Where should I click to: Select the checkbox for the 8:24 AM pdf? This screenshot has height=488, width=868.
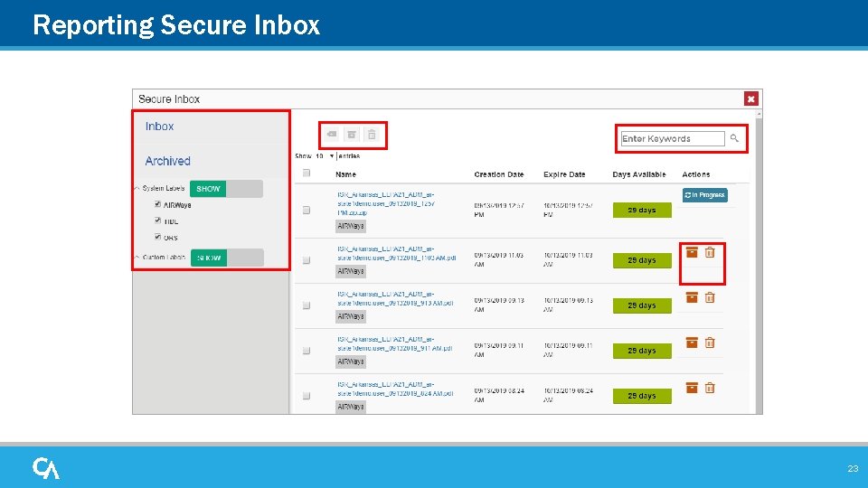pos(307,396)
